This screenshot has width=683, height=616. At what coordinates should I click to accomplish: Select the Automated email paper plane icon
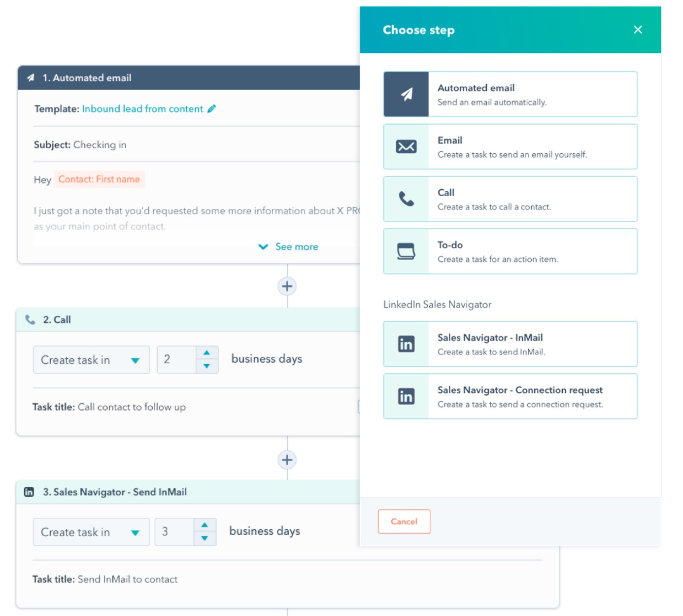click(406, 94)
